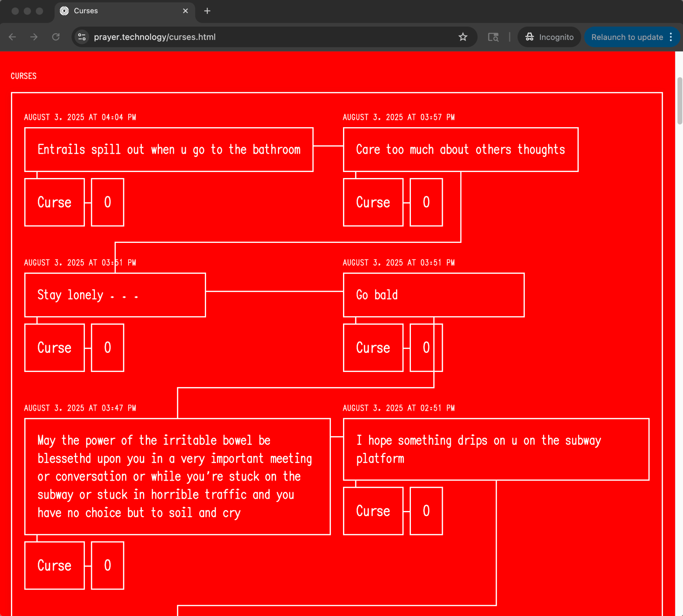The image size is (683, 616).
Task: Click the browser back arrow icon
Action: point(12,37)
